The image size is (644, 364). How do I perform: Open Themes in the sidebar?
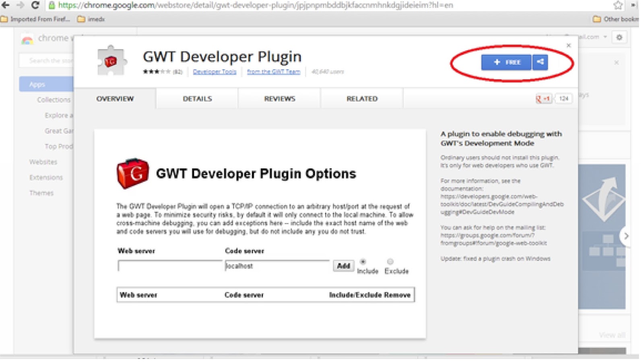[x=41, y=193]
